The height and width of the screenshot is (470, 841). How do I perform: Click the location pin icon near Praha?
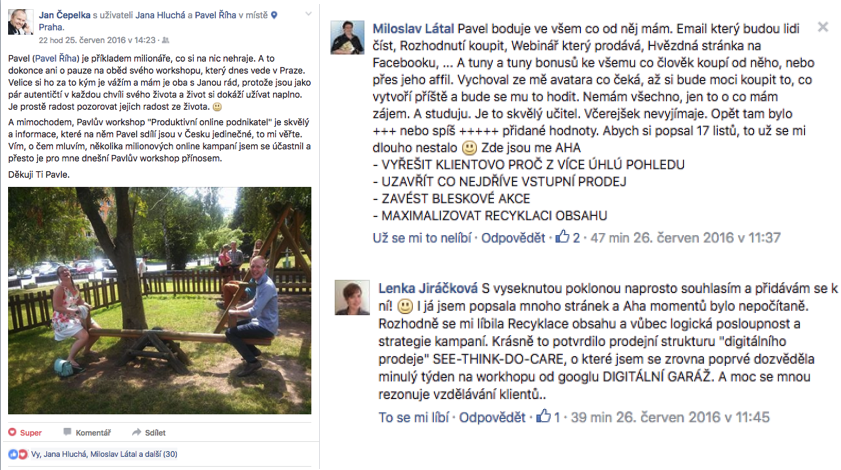click(x=274, y=16)
